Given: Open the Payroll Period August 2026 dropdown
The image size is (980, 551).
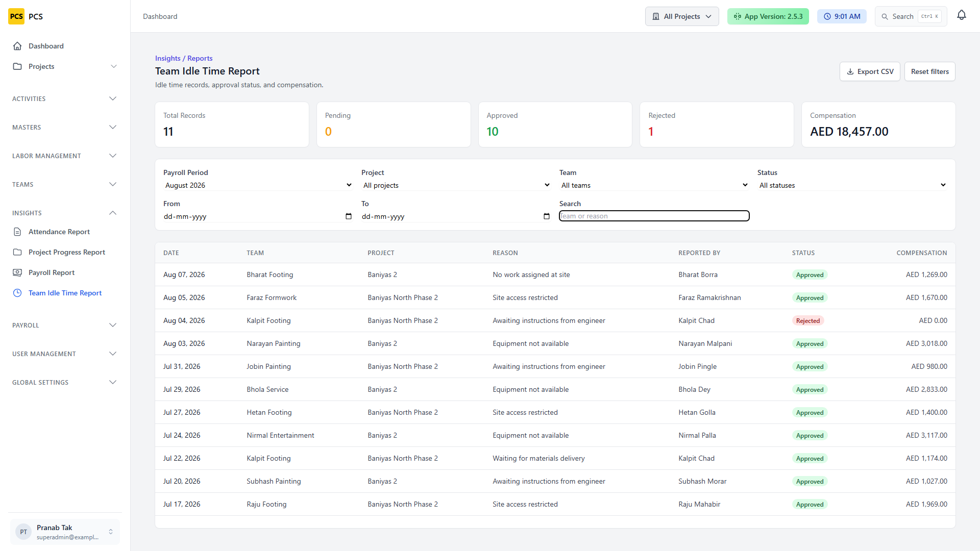Looking at the screenshot, I should coord(258,185).
